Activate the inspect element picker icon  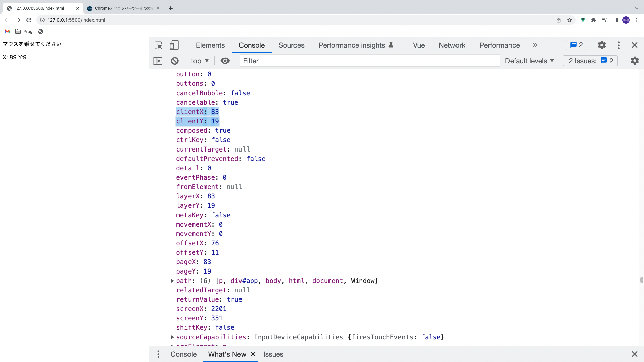[158, 45]
